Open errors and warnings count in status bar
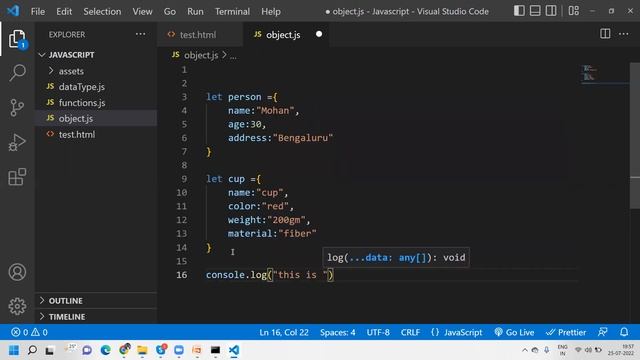Image resolution: width=640 pixels, height=360 pixels. (29, 332)
